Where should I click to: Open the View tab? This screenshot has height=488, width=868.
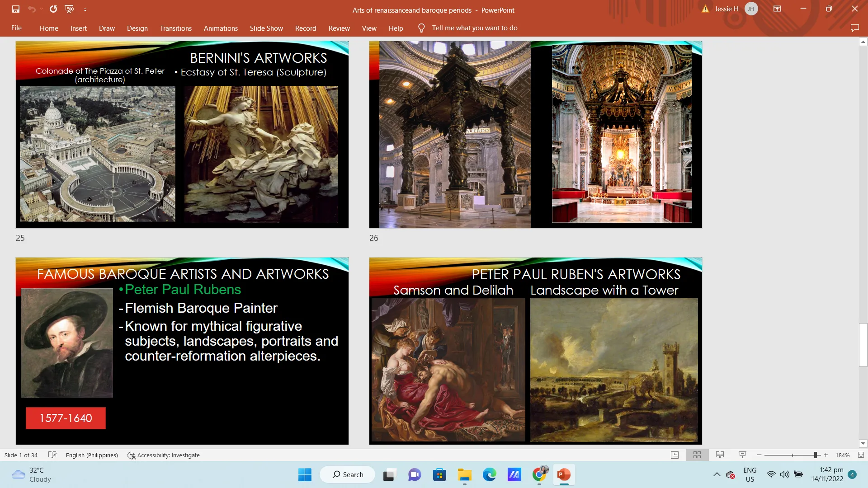coord(369,28)
